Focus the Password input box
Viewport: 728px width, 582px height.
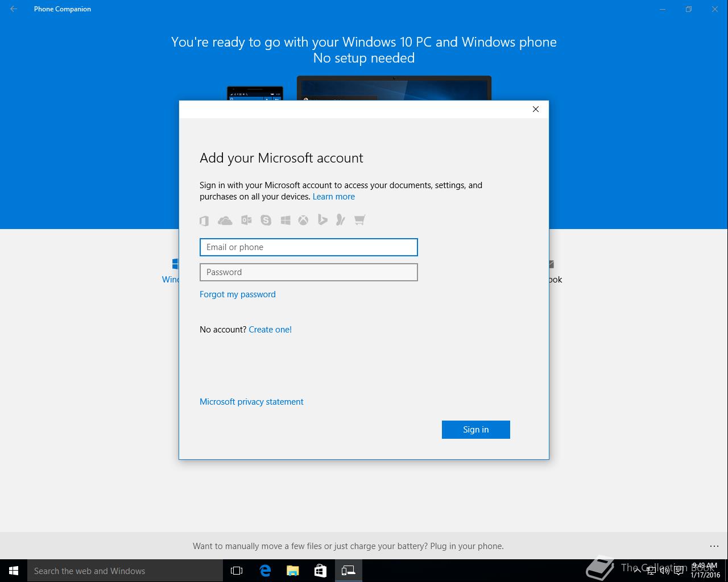pyautogui.click(x=308, y=272)
